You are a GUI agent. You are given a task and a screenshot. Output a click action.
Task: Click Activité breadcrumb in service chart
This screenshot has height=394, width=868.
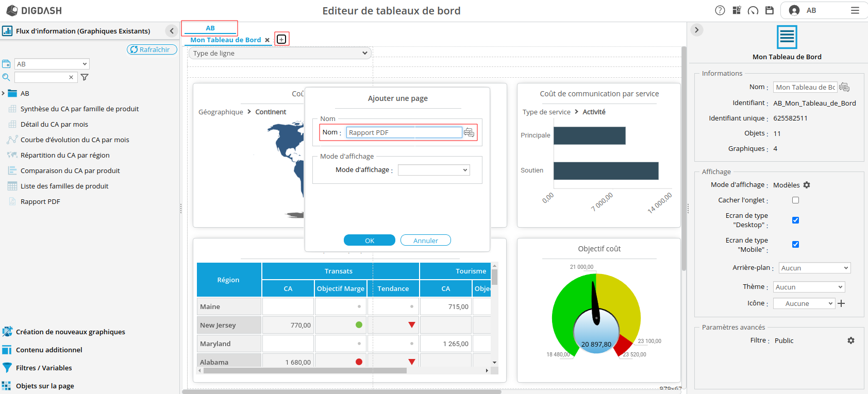(594, 112)
